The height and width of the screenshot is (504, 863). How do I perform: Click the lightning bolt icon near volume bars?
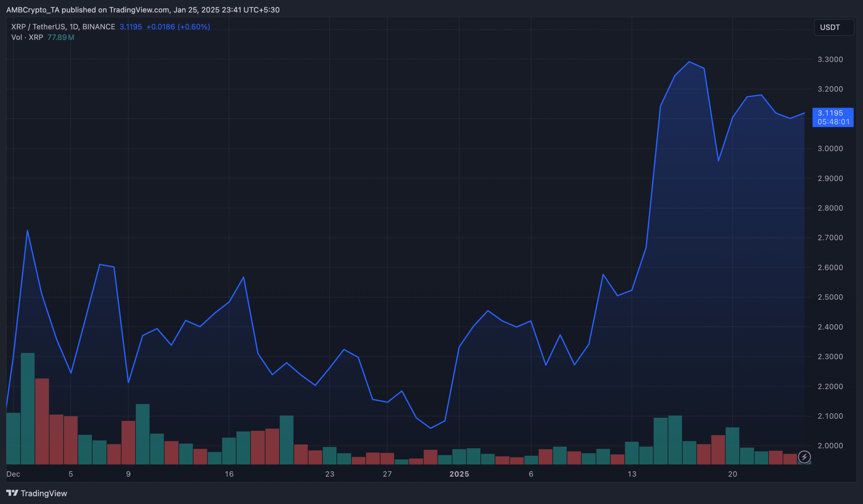click(804, 457)
